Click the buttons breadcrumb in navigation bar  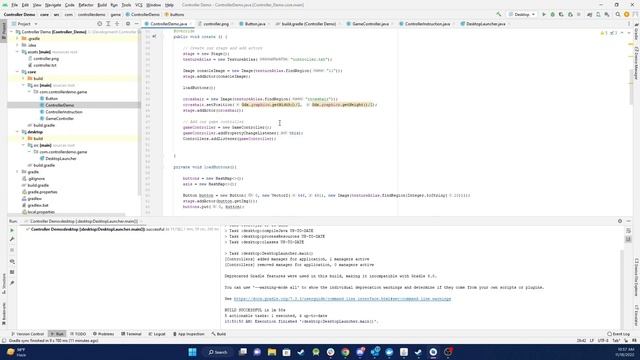(174, 14)
